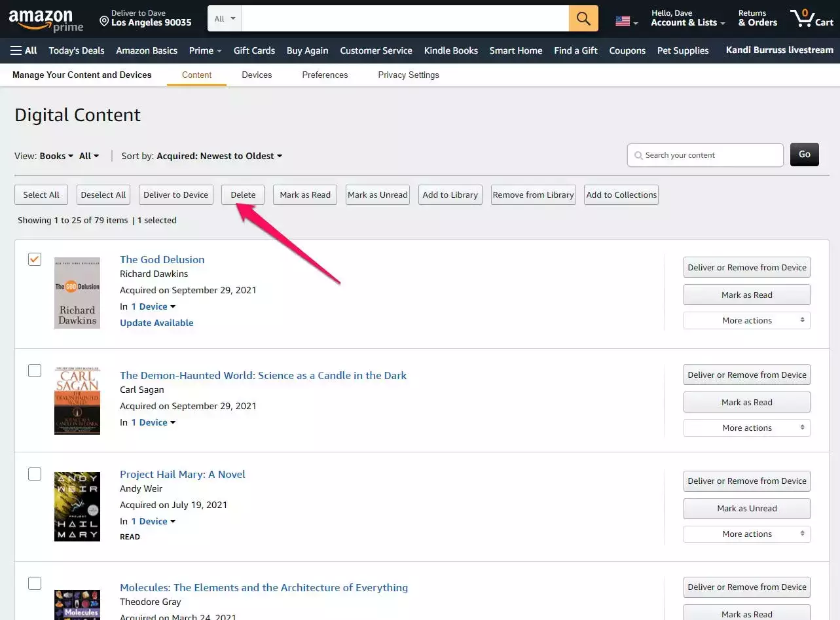Click the Add to Library button

click(450, 194)
